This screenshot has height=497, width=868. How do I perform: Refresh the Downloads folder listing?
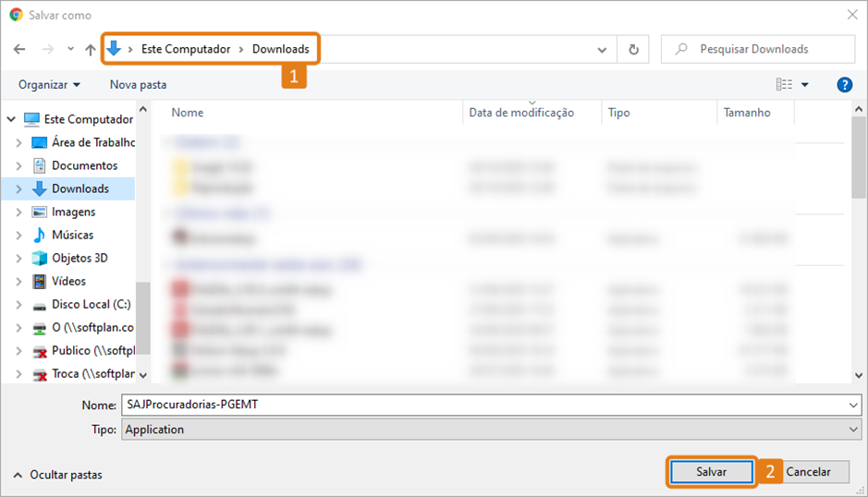coord(633,49)
